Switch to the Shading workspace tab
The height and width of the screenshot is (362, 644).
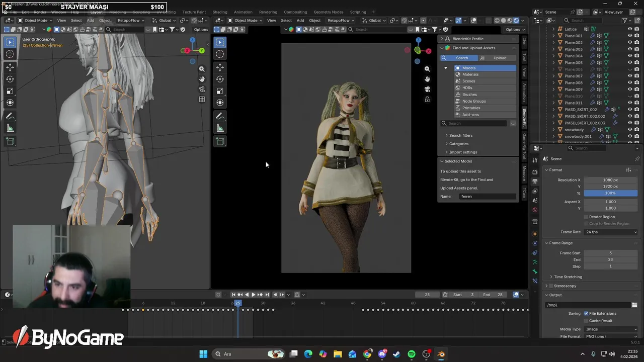(219, 12)
